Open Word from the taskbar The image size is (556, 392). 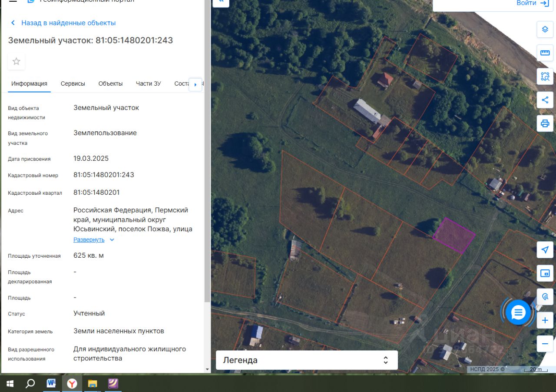coord(51,383)
